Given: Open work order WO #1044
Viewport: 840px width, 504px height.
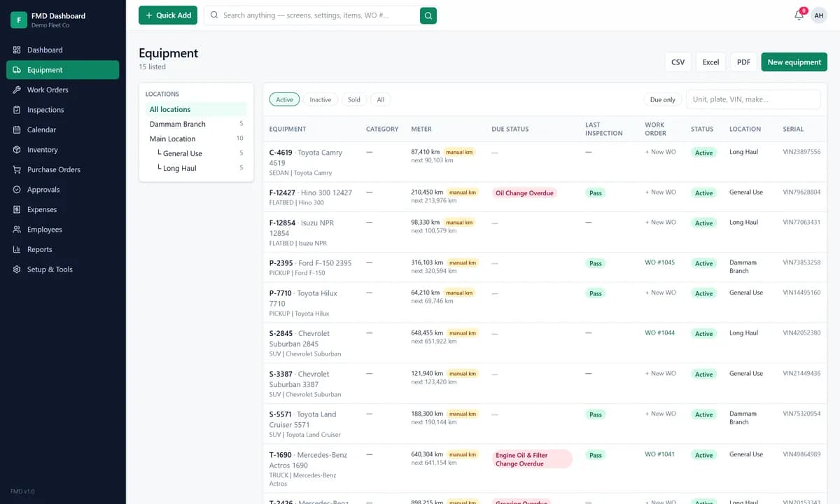Looking at the screenshot, I should [660, 332].
